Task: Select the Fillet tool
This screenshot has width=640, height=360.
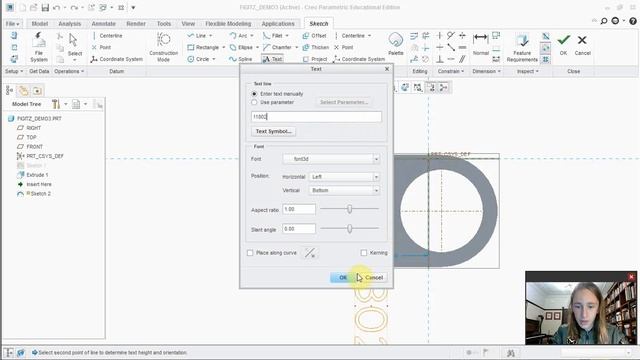Action: (x=273, y=36)
